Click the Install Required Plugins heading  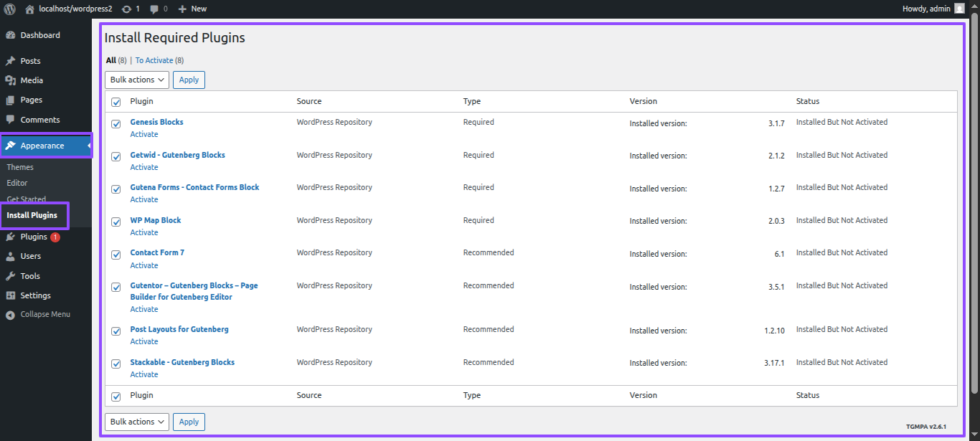click(175, 38)
